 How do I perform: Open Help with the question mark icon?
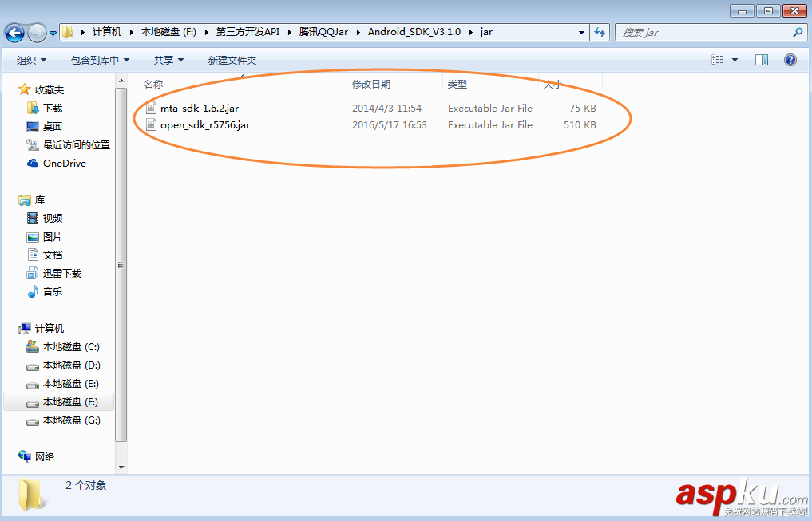(790, 60)
